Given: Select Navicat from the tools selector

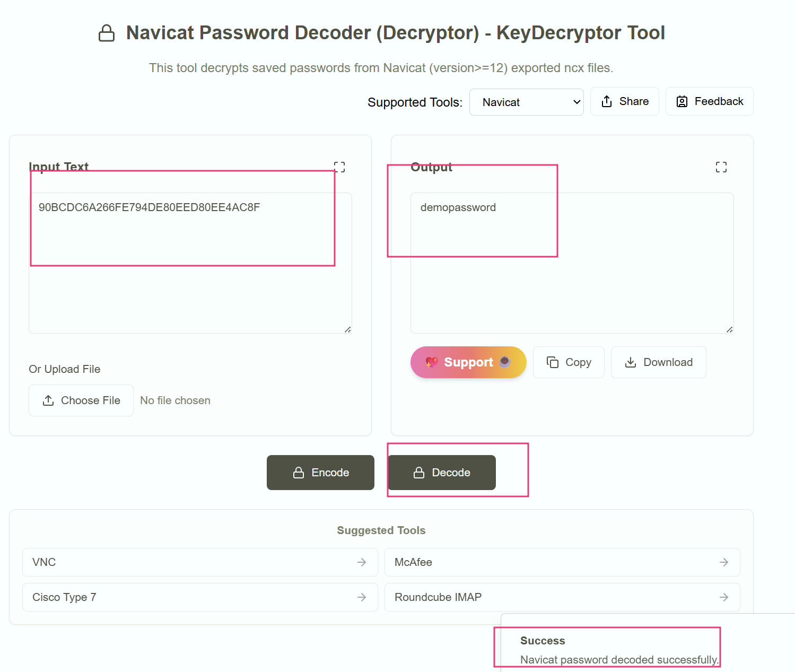Looking at the screenshot, I should coord(526,102).
